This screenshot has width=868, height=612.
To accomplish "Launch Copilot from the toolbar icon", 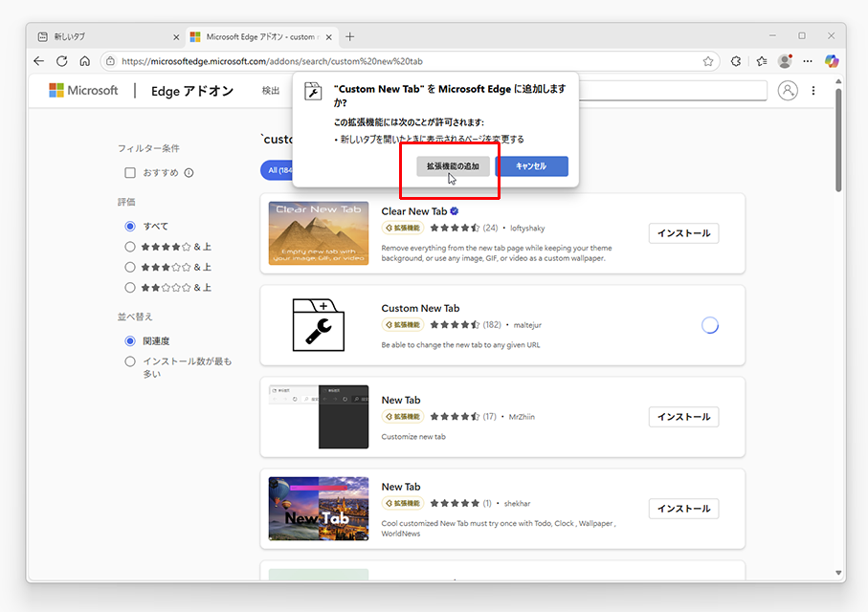I will click(832, 61).
